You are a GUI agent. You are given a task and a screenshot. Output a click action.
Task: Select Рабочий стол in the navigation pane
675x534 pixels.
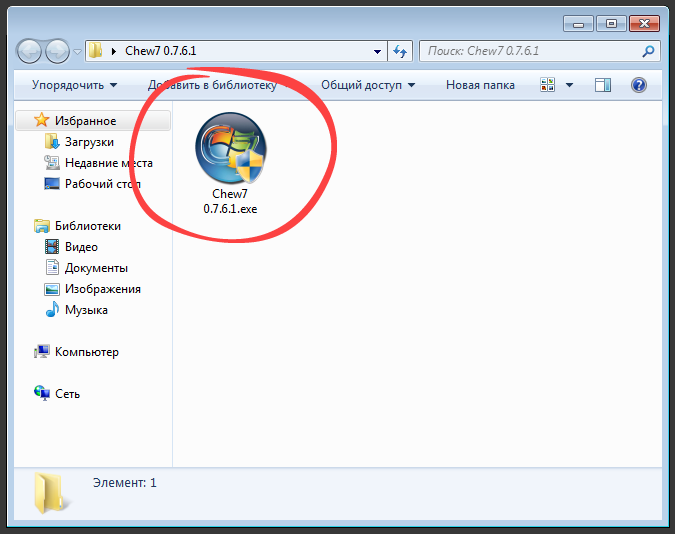tap(102, 184)
